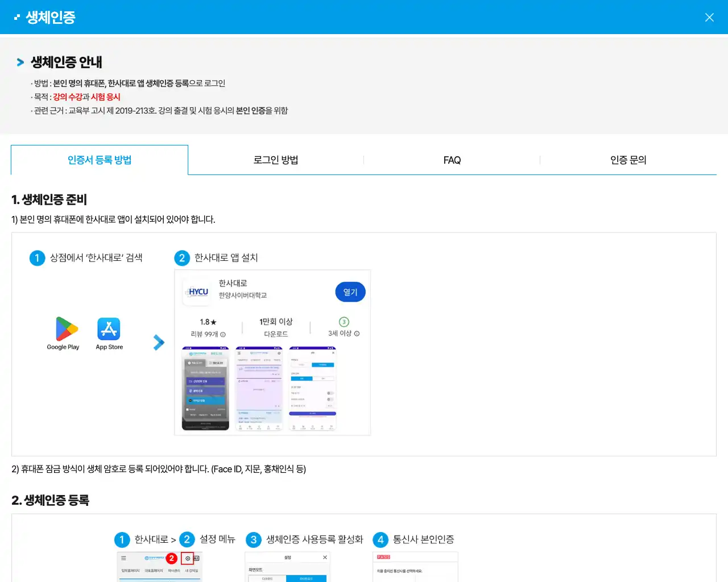This screenshot has width=728, height=582.
Task: Switch to the 로그인 방법 tab
Action: 275,160
